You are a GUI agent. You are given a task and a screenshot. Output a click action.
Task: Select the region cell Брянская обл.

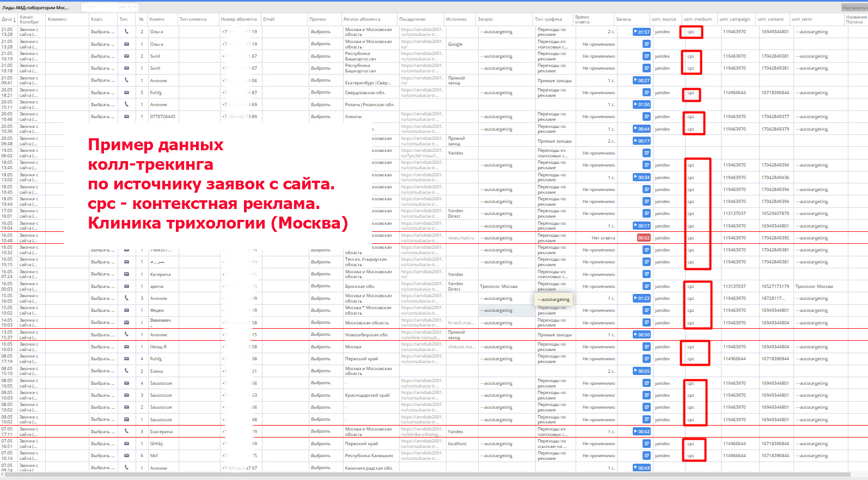click(360, 286)
